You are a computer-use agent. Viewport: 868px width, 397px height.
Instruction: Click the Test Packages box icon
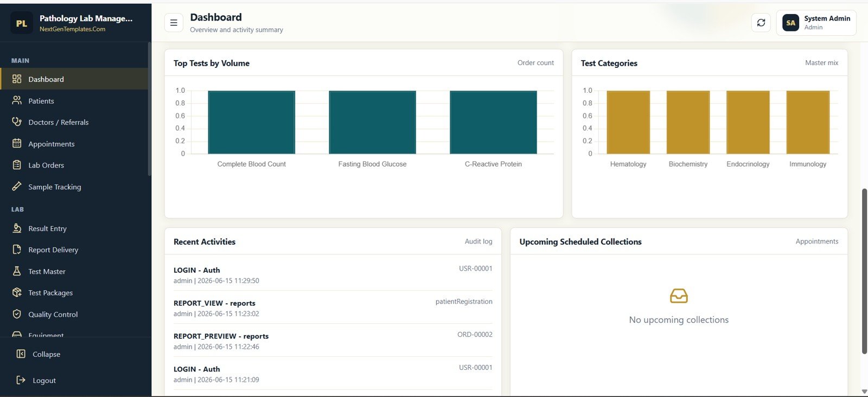click(x=17, y=292)
